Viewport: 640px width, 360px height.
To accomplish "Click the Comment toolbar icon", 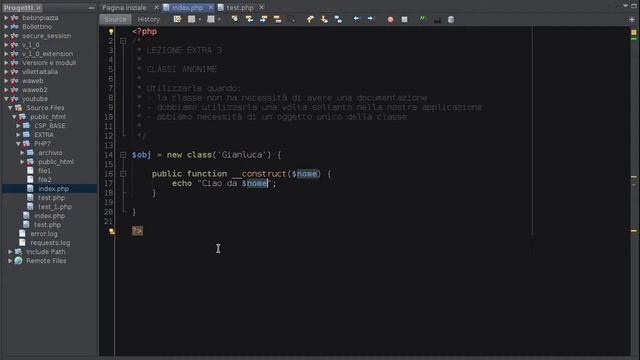I will 422,19.
